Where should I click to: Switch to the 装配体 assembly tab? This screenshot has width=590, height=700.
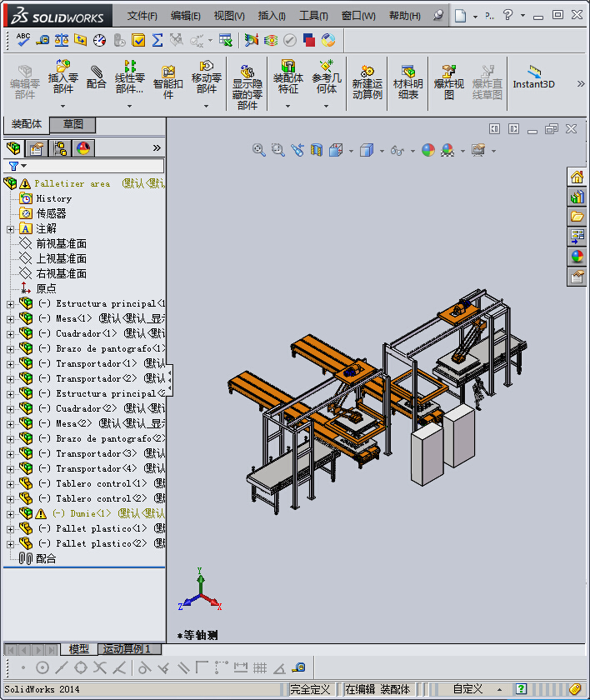[x=27, y=124]
